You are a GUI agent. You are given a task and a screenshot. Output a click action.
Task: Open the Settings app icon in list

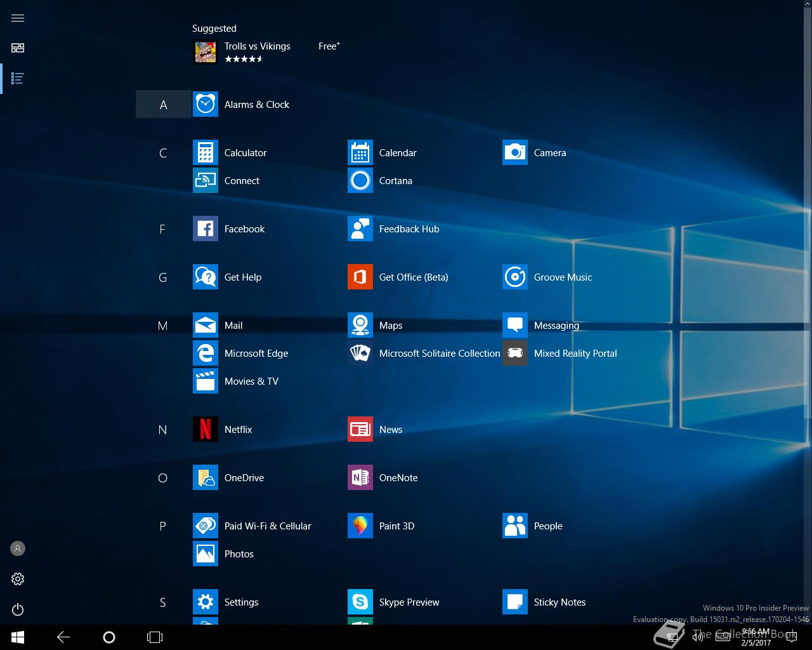206,602
